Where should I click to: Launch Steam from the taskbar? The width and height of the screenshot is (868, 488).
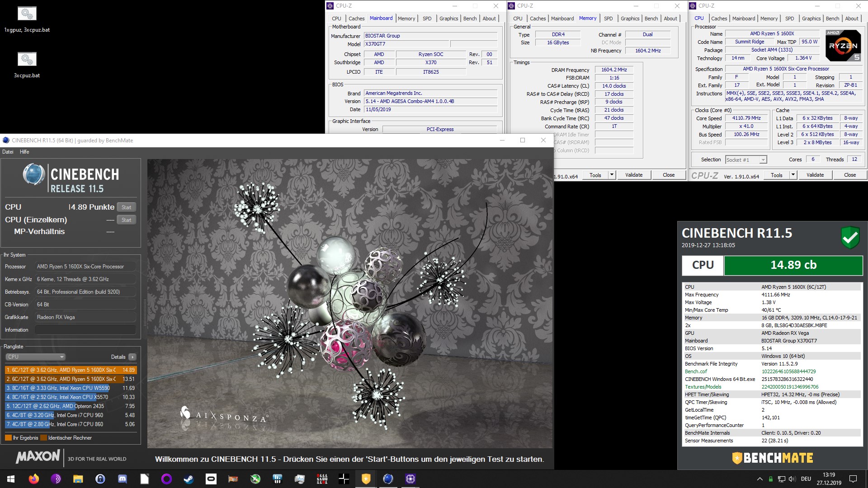coord(189,479)
